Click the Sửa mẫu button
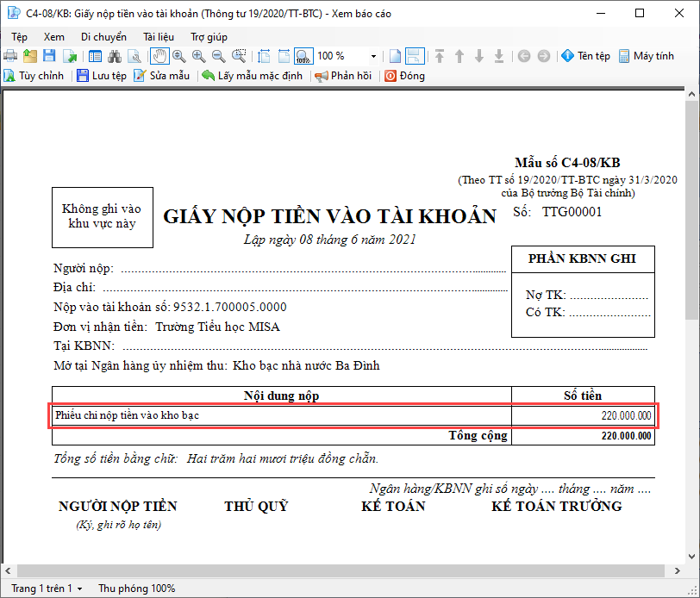The width and height of the screenshot is (700, 598). point(161,76)
